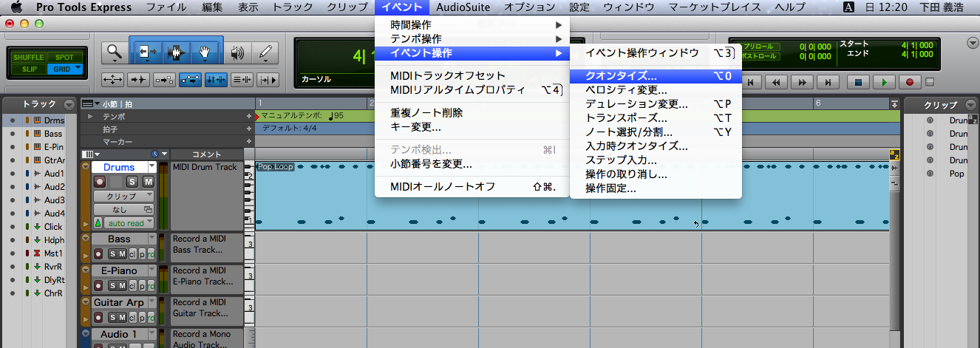Screen dimensions: 980x348
Task: Open the Bass track name dropdown arrow
Action: point(152,239)
